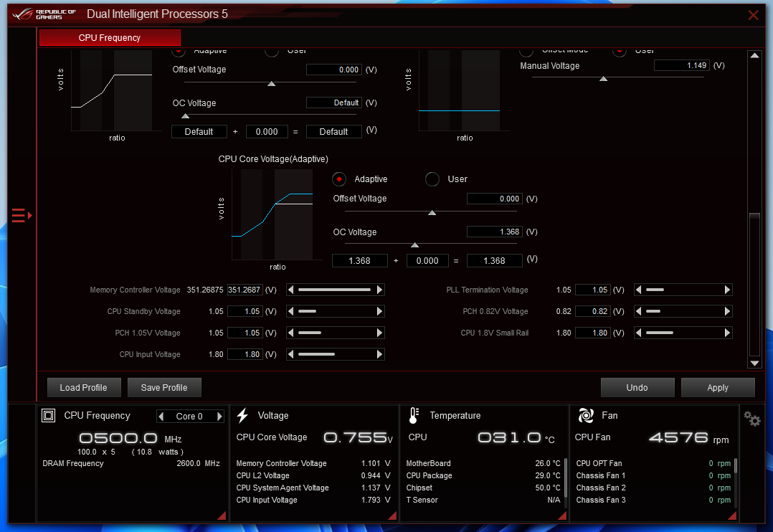
Task: Increase PCH 1.05V Voltage with right arrow
Action: pyautogui.click(x=379, y=333)
